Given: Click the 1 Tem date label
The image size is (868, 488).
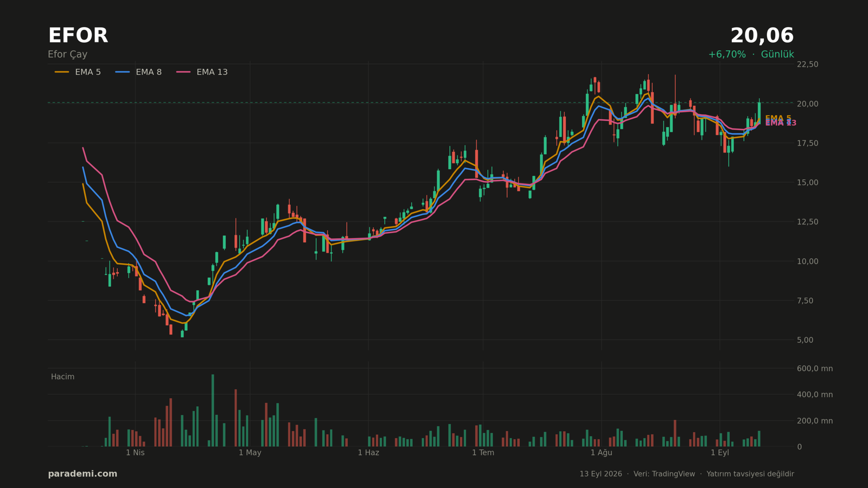Looking at the screenshot, I should [483, 453].
